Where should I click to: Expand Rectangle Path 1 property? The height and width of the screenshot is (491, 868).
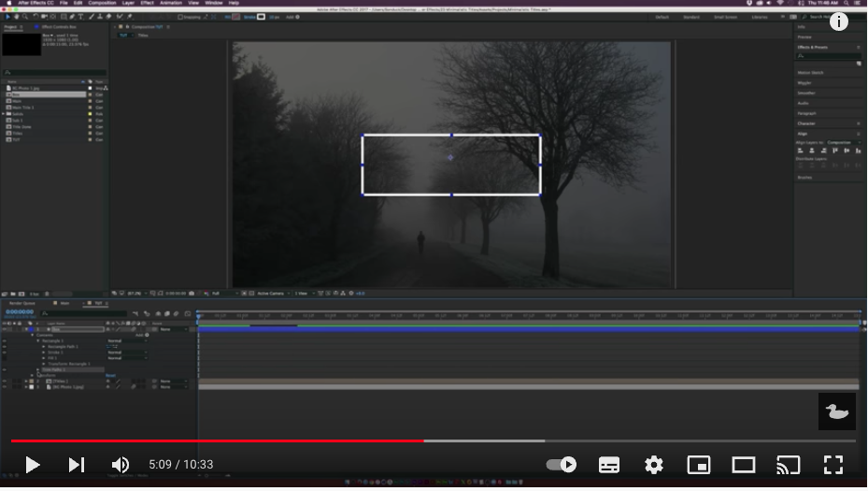point(44,346)
